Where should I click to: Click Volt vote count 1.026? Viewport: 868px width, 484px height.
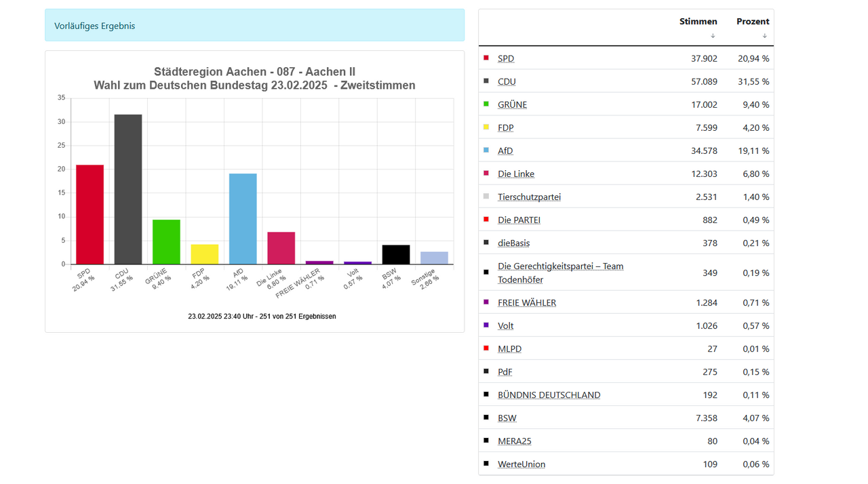click(x=707, y=326)
